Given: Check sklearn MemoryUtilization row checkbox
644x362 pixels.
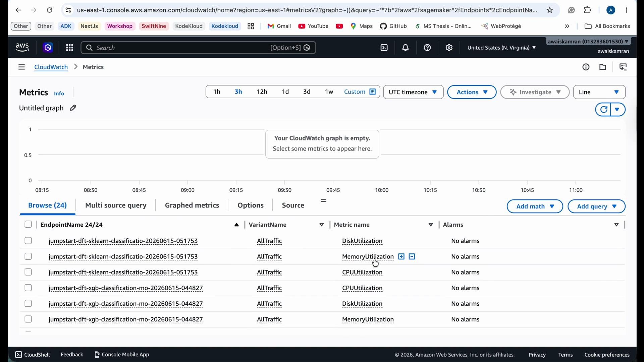Looking at the screenshot, I should point(28,257).
